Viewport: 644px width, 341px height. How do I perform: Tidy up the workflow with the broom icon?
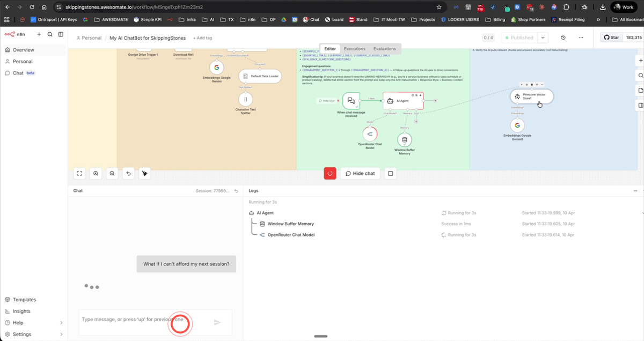click(x=144, y=173)
